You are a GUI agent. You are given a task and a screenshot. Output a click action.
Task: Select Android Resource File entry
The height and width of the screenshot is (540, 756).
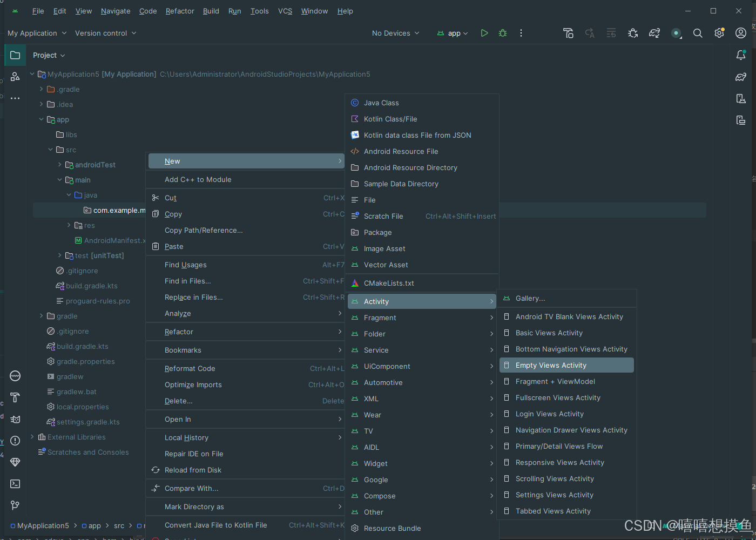pyautogui.click(x=422, y=151)
